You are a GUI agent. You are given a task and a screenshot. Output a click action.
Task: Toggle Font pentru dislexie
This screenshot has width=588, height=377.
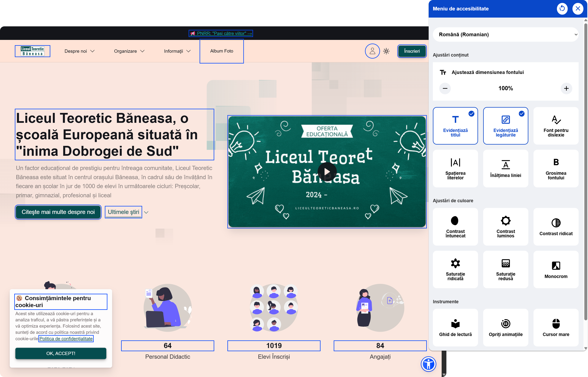pos(556,126)
